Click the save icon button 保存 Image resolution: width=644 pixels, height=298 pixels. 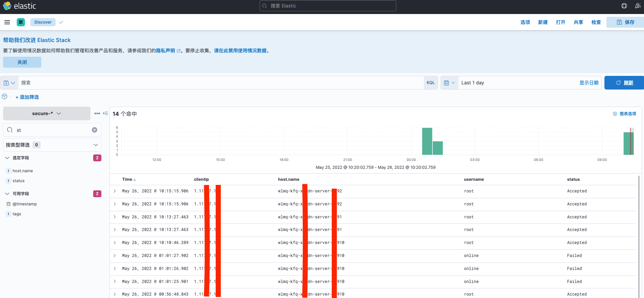pos(625,22)
